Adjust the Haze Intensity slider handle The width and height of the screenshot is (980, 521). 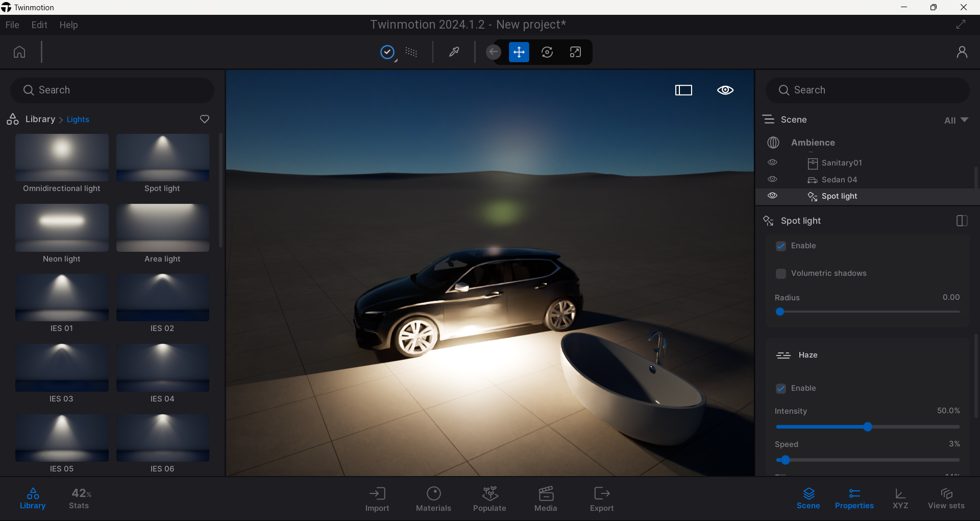(868, 427)
